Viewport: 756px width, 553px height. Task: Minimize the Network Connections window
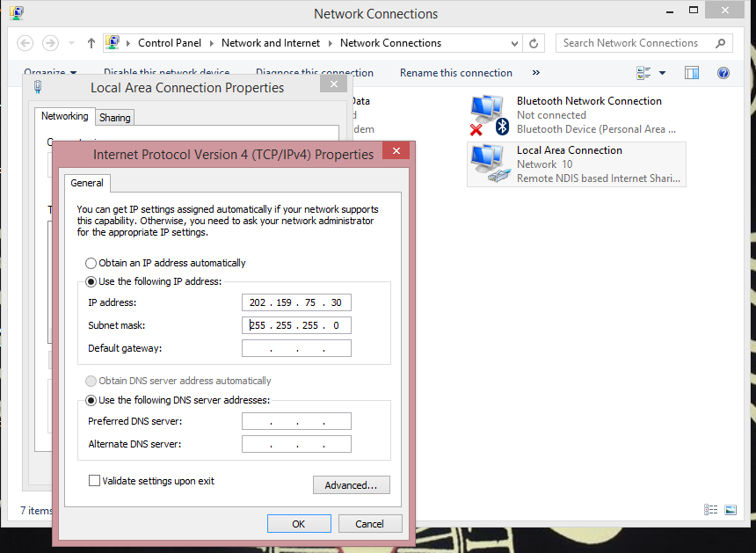(x=670, y=11)
